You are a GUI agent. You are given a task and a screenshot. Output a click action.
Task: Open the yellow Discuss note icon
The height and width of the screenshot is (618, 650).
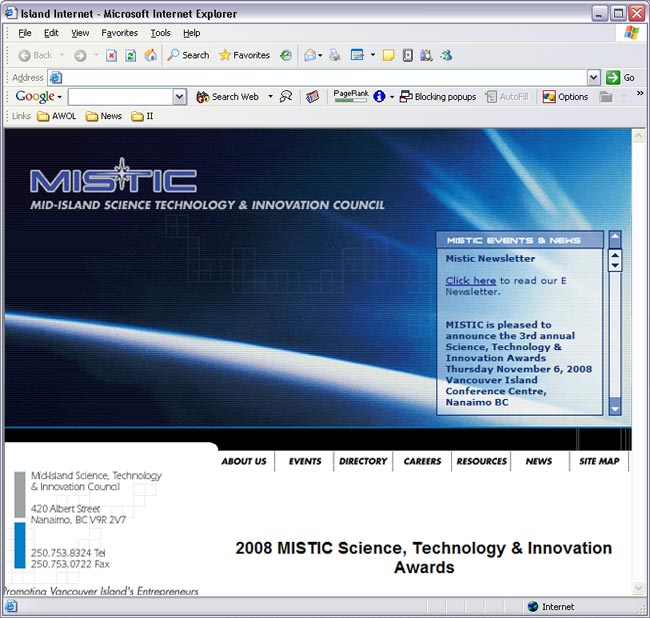388,55
